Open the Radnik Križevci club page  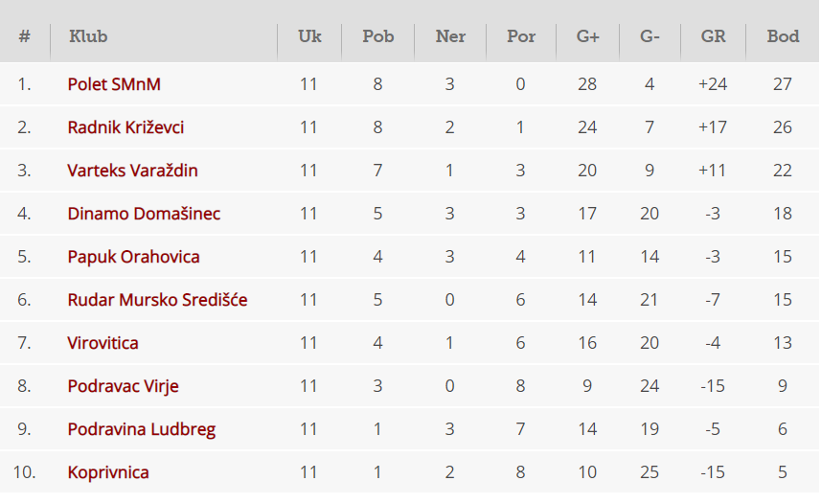(x=125, y=127)
